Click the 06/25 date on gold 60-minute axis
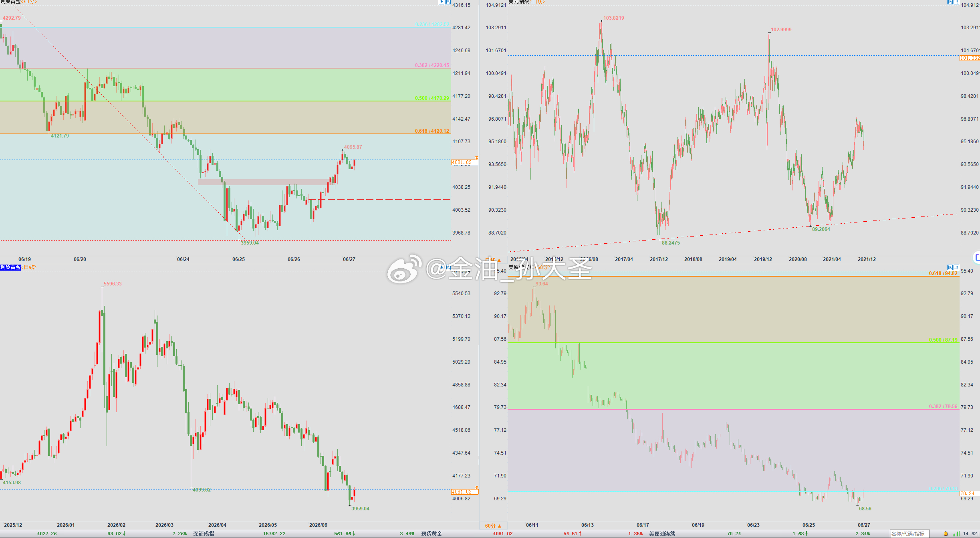980x538 pixels. (238, 259)
